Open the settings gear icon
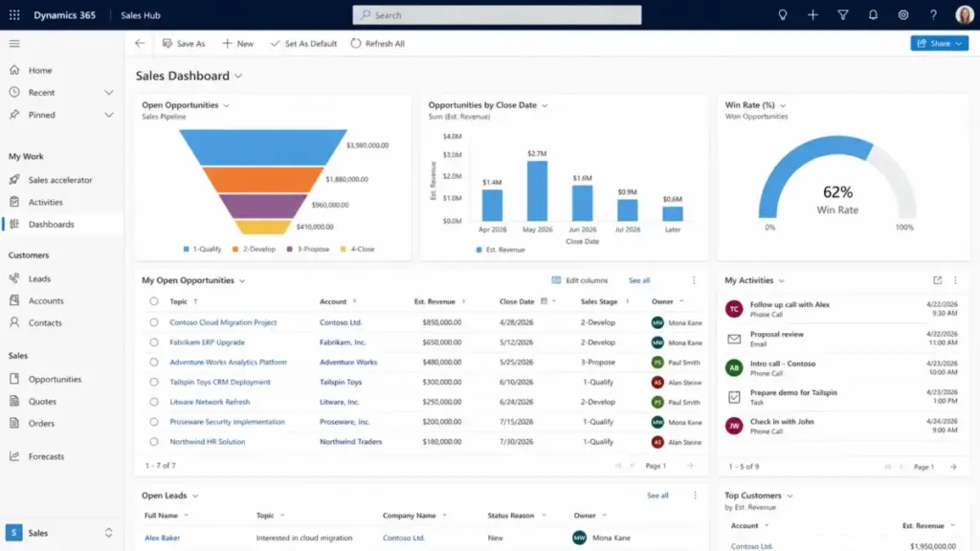Viewport: 980px width, 551px height. point(903,15)
